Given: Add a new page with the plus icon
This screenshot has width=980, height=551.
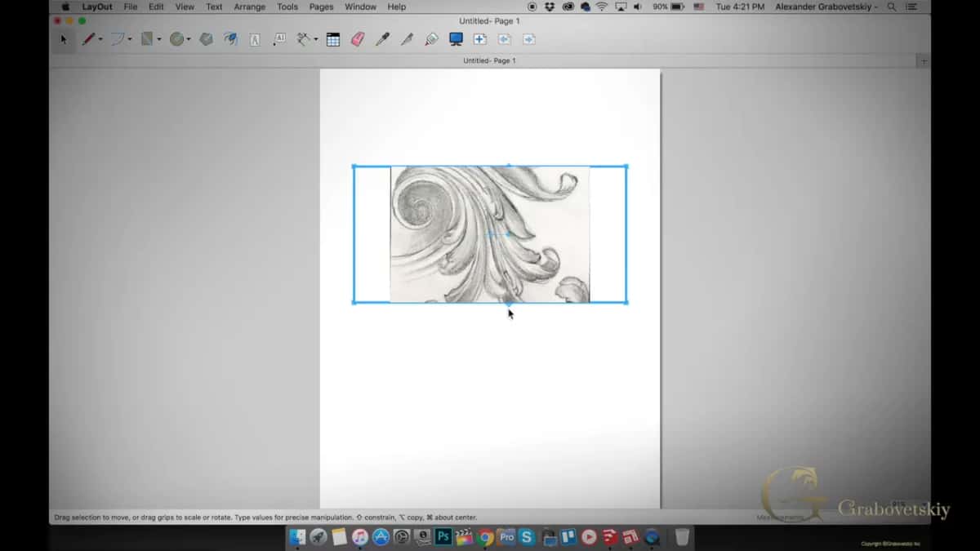Looking at the screenshot, I should point(480,39).
